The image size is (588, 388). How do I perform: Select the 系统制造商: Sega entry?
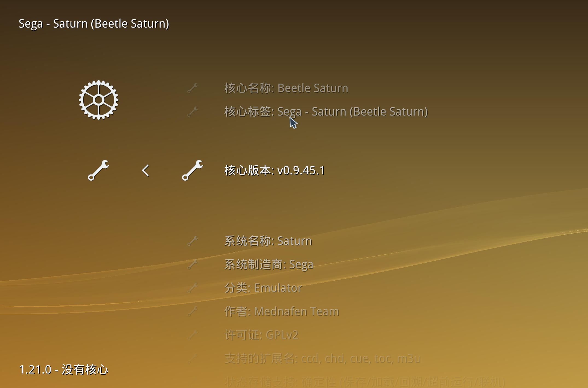(269, 264)
